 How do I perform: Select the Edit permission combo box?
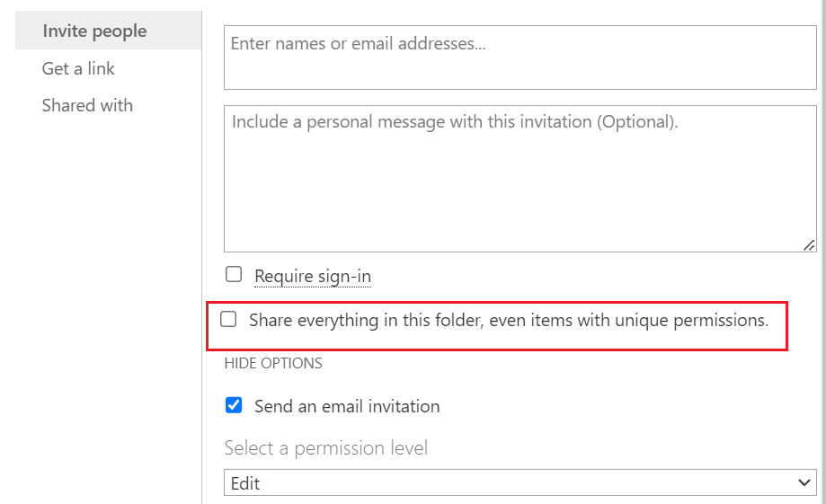point(520,482)
